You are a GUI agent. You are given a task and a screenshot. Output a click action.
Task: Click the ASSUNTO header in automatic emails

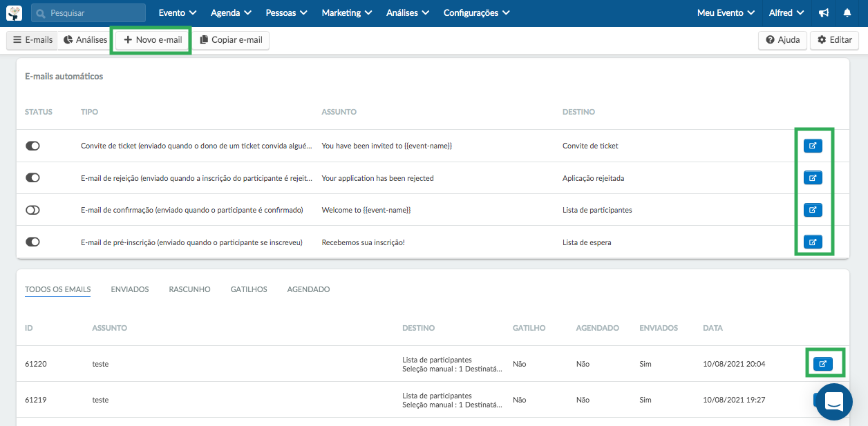(x=339, y=112)
